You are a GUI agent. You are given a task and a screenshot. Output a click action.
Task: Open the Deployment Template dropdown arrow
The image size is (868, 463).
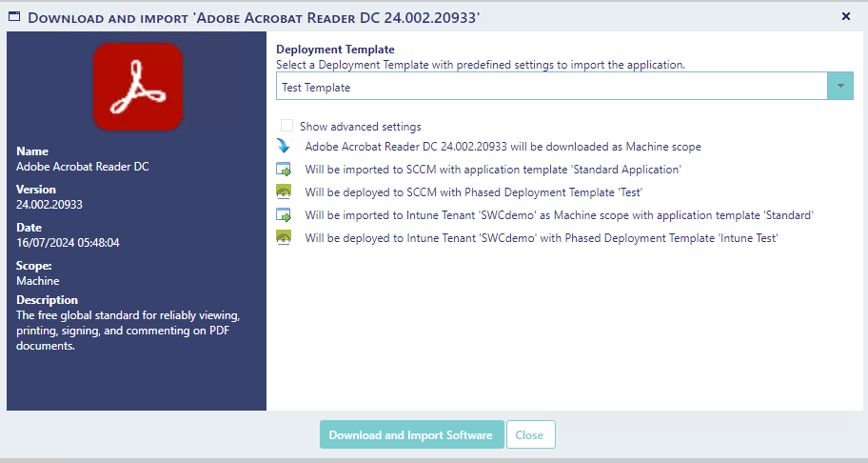click(840, 86)
